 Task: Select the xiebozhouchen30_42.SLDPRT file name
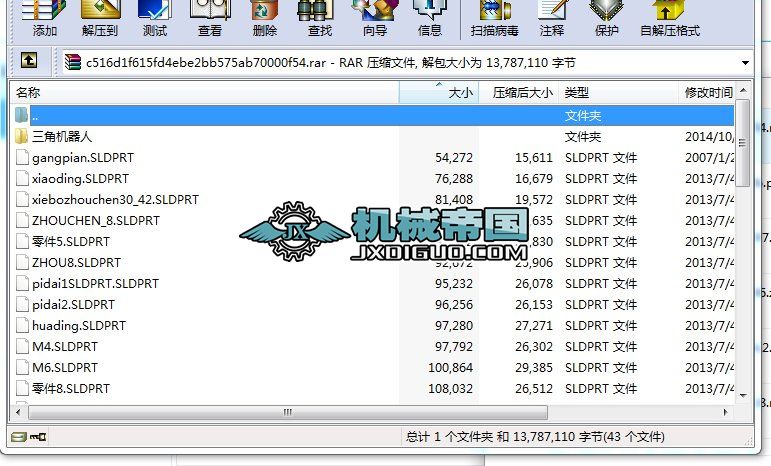[116, 200]
